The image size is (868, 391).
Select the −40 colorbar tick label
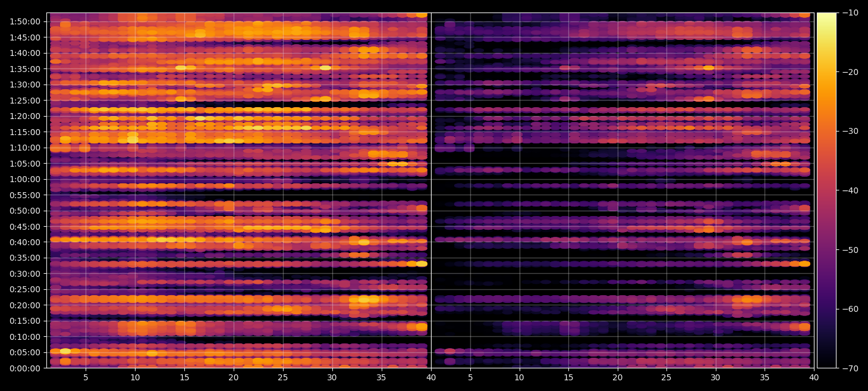(850, 190)
